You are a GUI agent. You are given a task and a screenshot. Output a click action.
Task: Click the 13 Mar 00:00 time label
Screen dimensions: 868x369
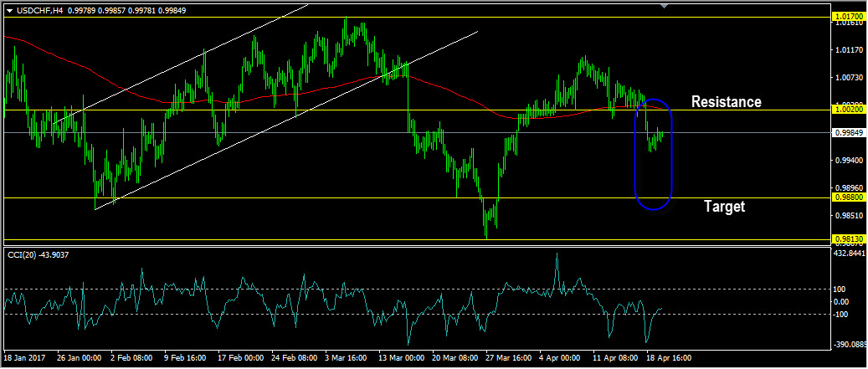[x=403, y=358]
